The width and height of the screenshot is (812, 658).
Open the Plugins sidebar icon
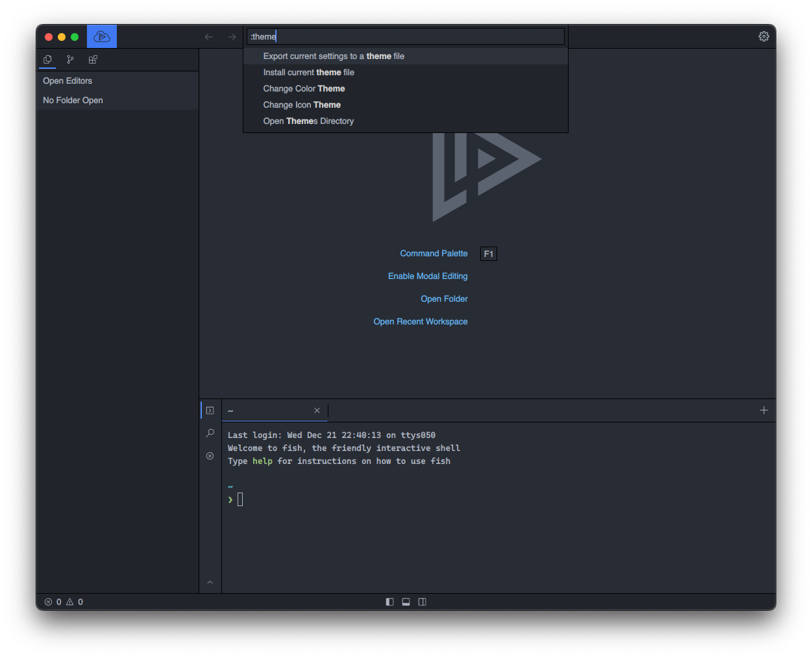coord(93,60)
